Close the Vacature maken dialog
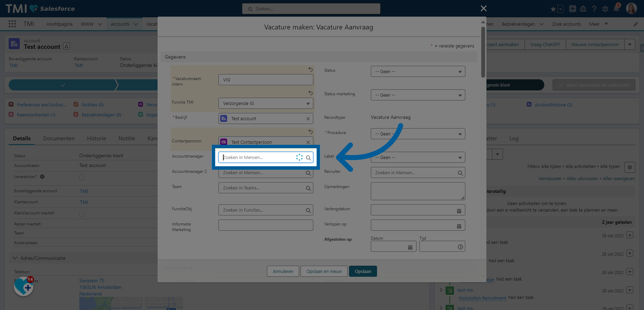This screenshot has height=310, width=644. pyautogui.click(x=484, y=8)
